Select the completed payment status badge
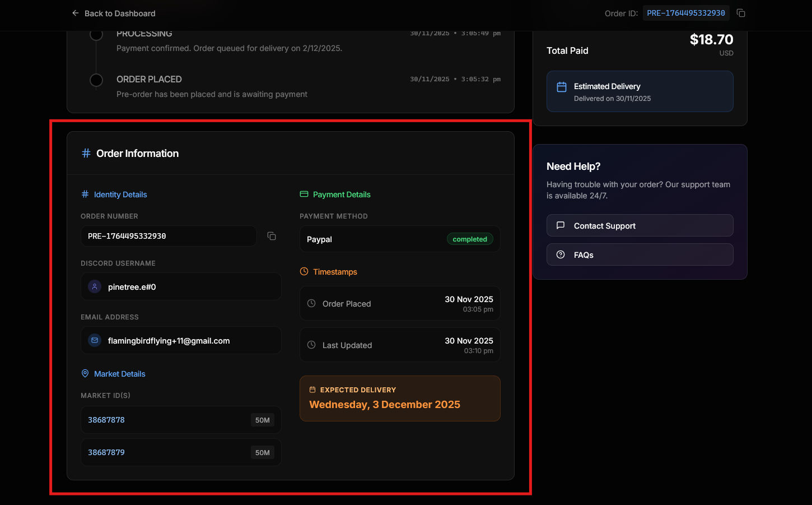Image resolution: width=812 pixels, height=505 pixels. (x=469, y=239)
